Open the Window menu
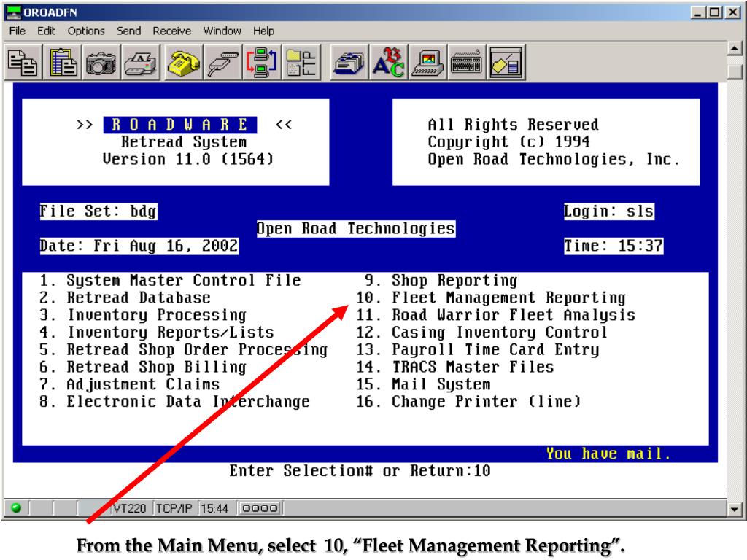 tap(222, 31)
